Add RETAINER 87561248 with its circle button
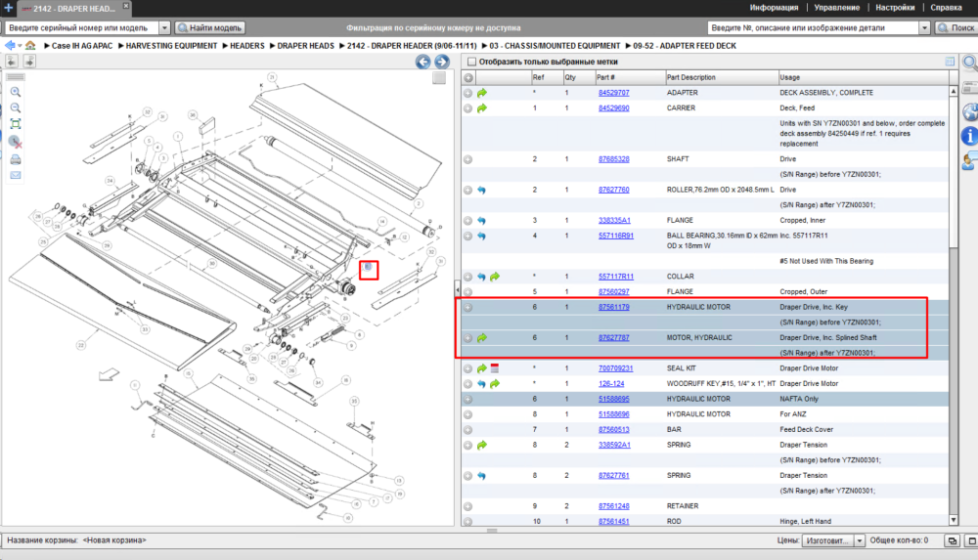Viewport: 978px width, 560px height. coord(467,506)
